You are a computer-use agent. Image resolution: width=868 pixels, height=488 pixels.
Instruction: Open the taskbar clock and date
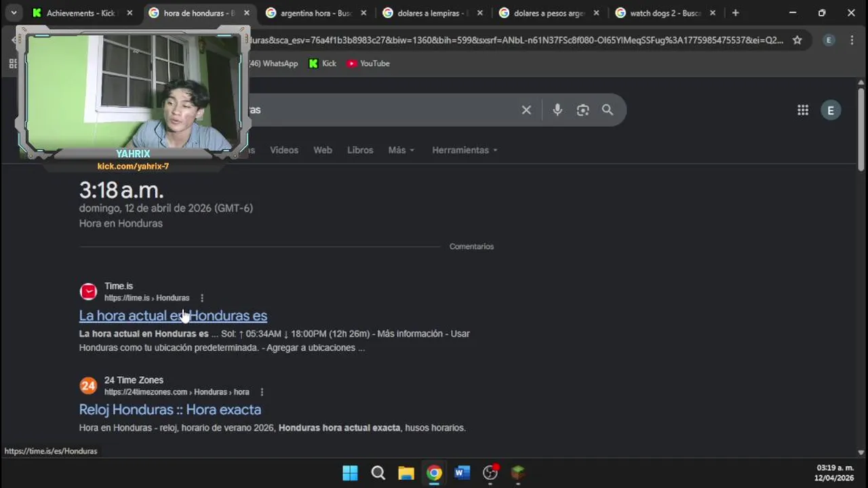tap(834, 472)
